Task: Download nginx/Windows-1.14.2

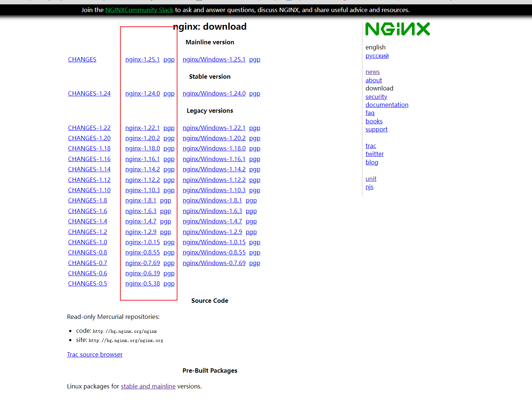Action: (214, 169)
